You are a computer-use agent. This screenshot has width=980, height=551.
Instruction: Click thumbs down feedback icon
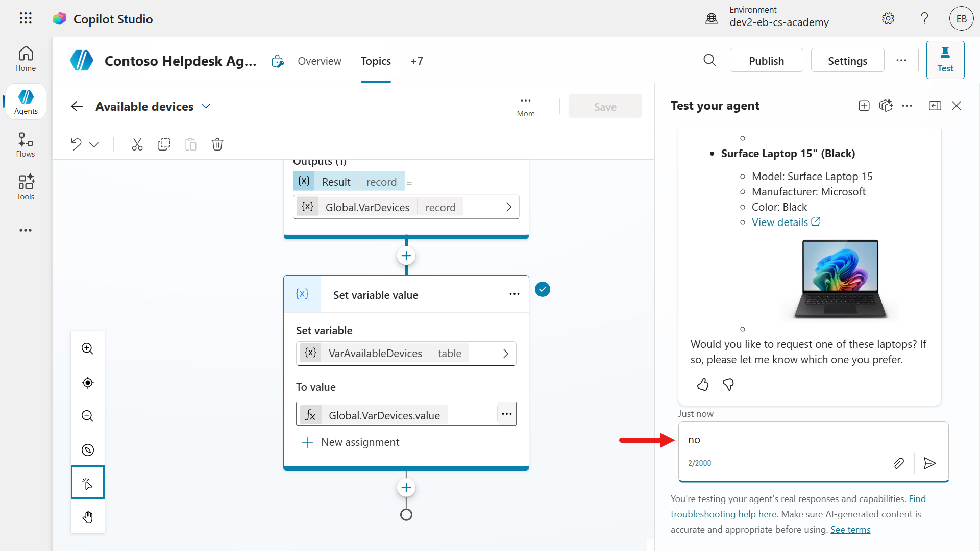point(728,384)
